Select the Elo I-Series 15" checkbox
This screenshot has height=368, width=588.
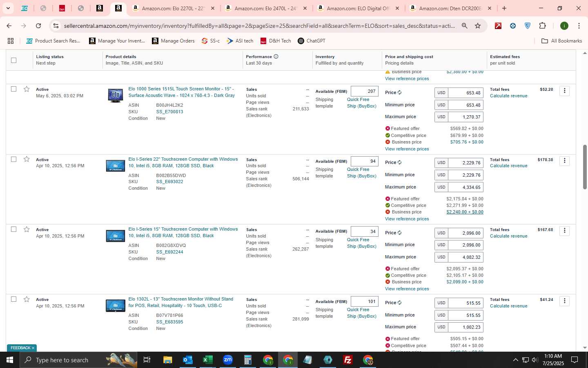[x=13, y=229]
